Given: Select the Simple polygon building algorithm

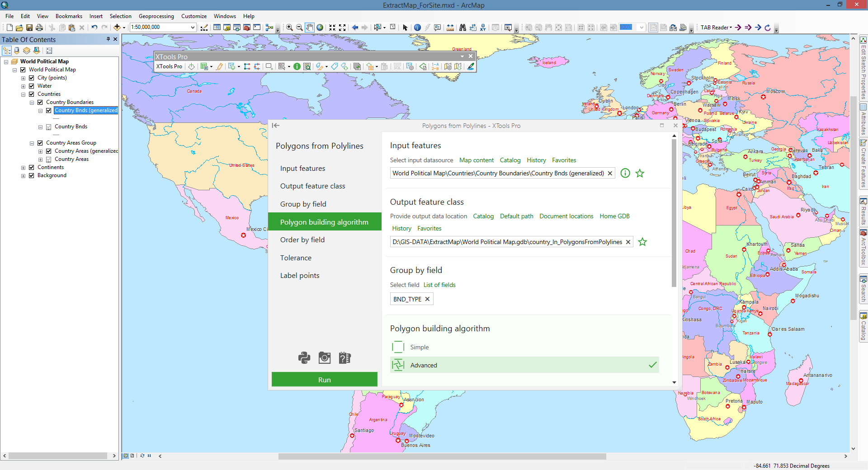Looking at the screenshot, I should [420, 347].
